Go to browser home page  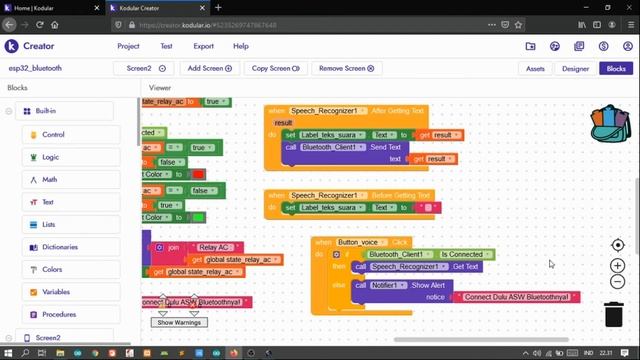coord(55,25)
